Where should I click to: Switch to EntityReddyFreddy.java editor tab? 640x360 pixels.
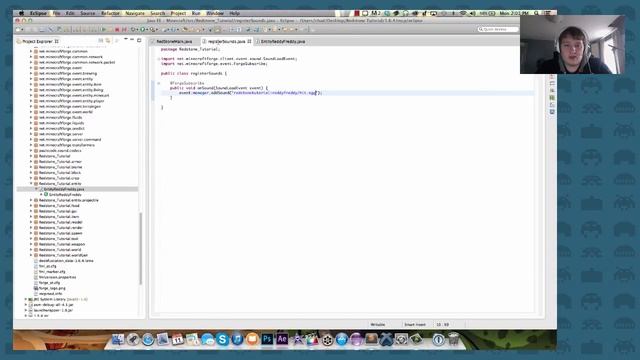[282, 42]
